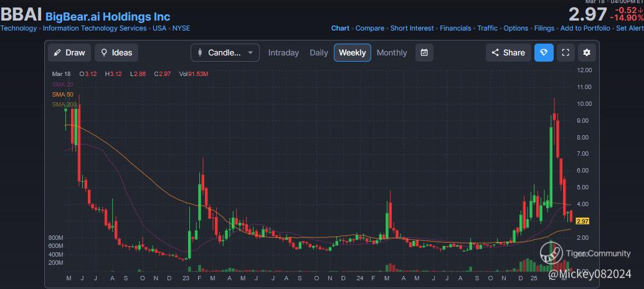Open the Compare link
Viewport: 644px width, 289px height.
click(369, 28)
